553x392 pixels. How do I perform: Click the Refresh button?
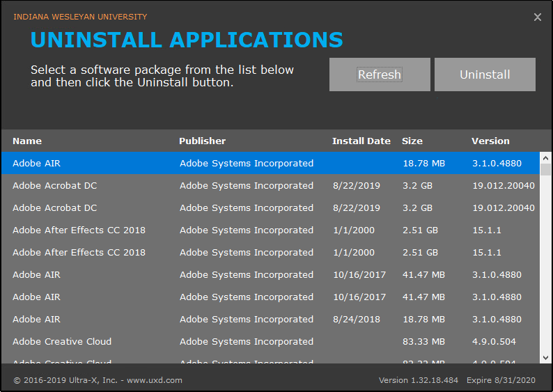point(380,75)
